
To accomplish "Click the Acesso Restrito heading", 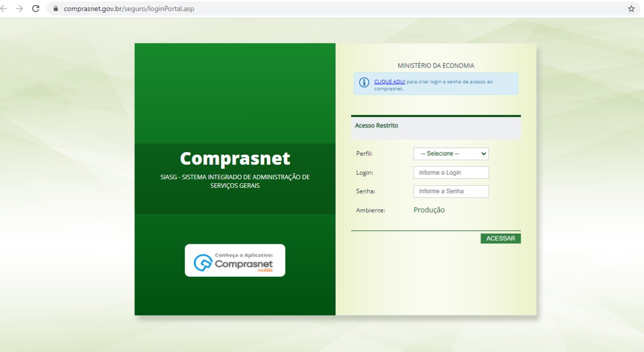I will click(x=376, y=125).
